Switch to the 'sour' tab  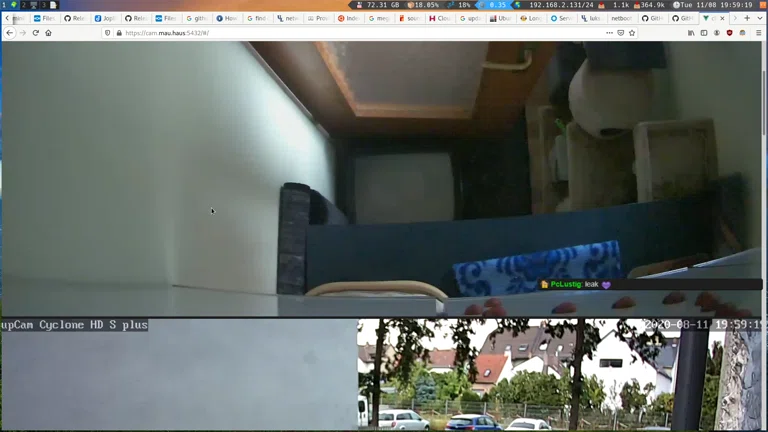[409, 18]
